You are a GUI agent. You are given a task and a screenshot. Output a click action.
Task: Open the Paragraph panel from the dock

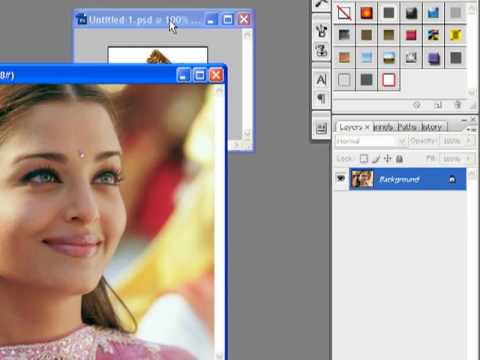(x=321, y=99)
